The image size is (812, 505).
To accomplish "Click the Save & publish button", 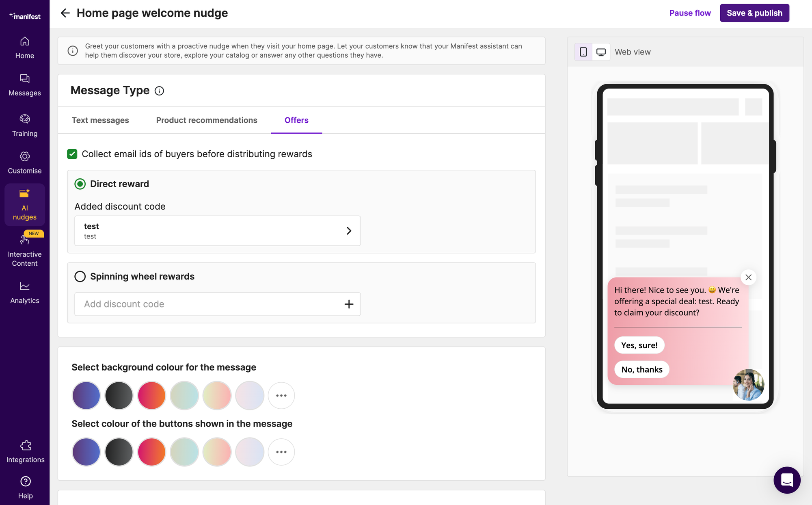I will click(754, 13).
